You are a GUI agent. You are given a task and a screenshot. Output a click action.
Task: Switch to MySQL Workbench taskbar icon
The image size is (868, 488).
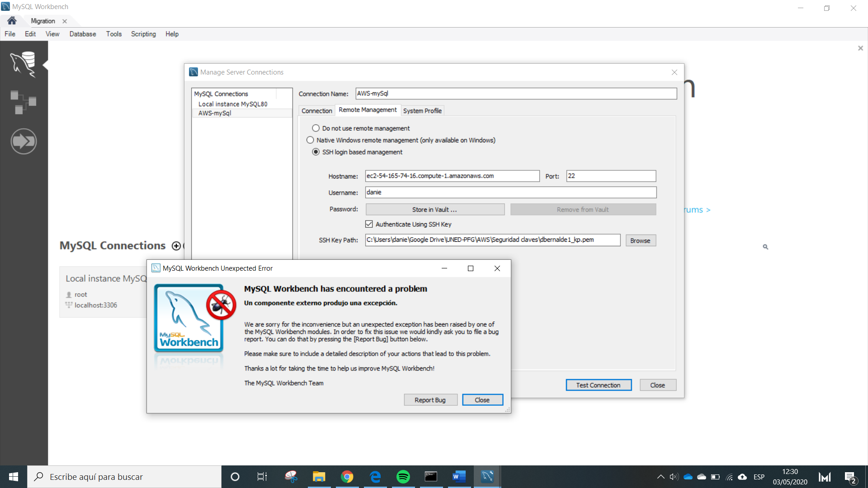click(x=487, y=477)
